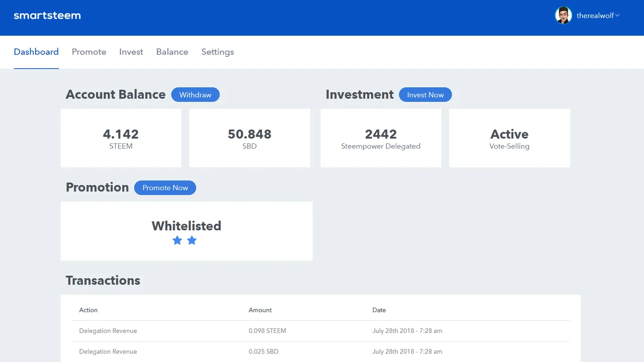The image size is (644, 362).
Task: Click the Withdraw button
Action: click(195, 95)
